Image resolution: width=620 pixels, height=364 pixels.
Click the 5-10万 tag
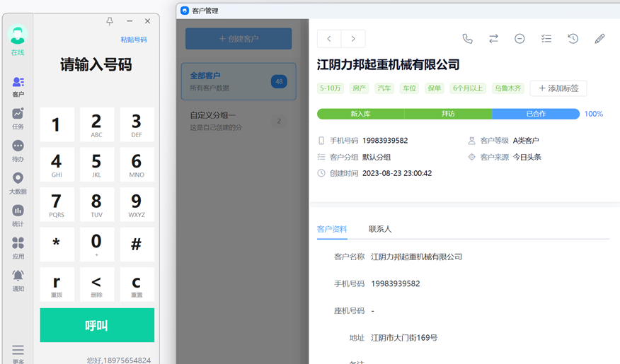tap(330, 88)
